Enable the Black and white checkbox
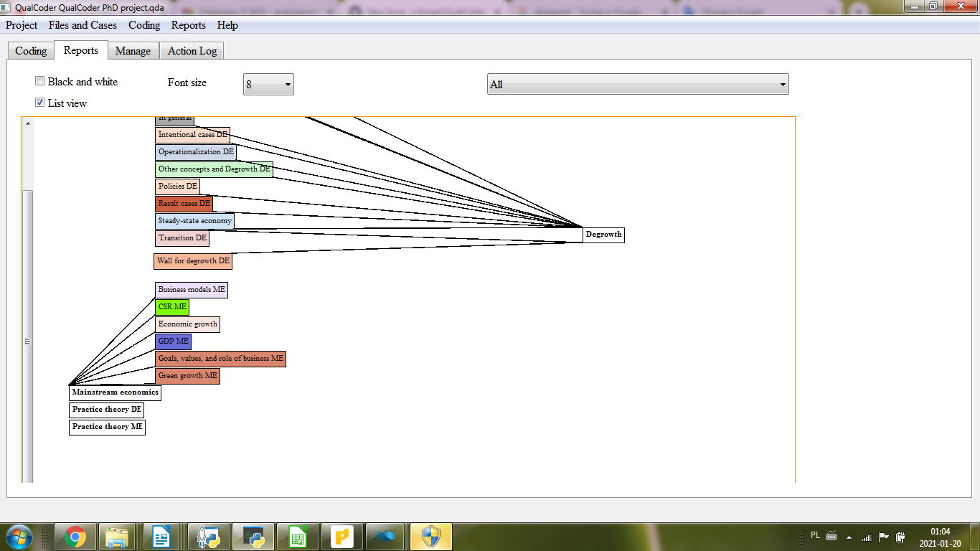Screen dimensions: 980x551 click(39, 80)
